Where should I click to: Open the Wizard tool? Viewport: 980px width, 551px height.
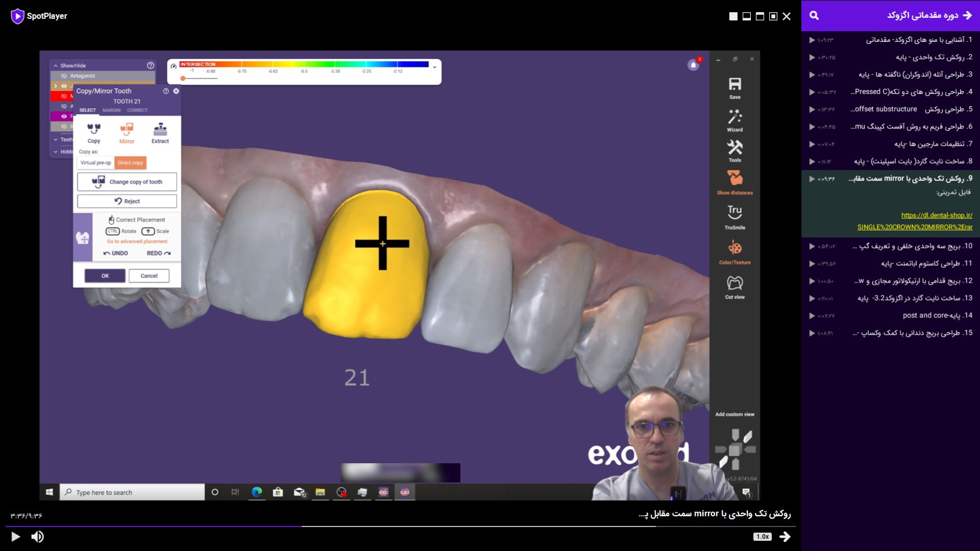[734, 120]
